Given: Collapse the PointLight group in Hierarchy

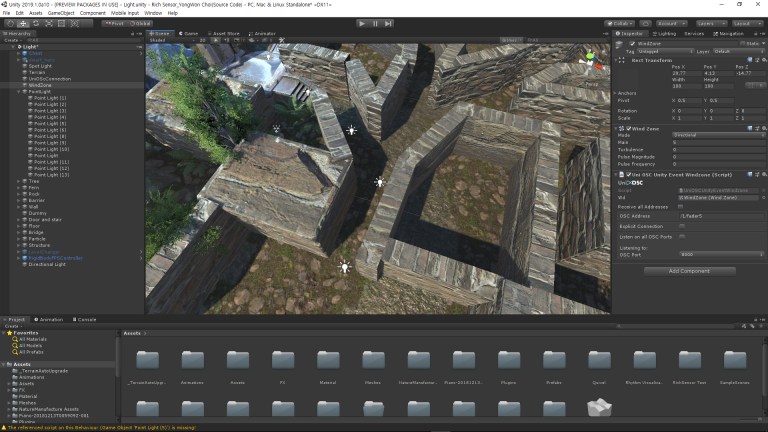Looking at the screenshot, I should (18, 92).
